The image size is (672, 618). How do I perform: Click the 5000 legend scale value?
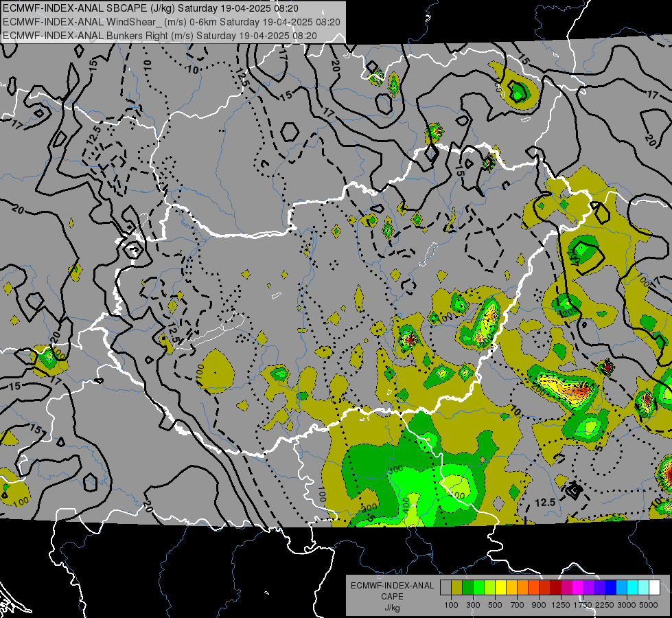[649, 605]
